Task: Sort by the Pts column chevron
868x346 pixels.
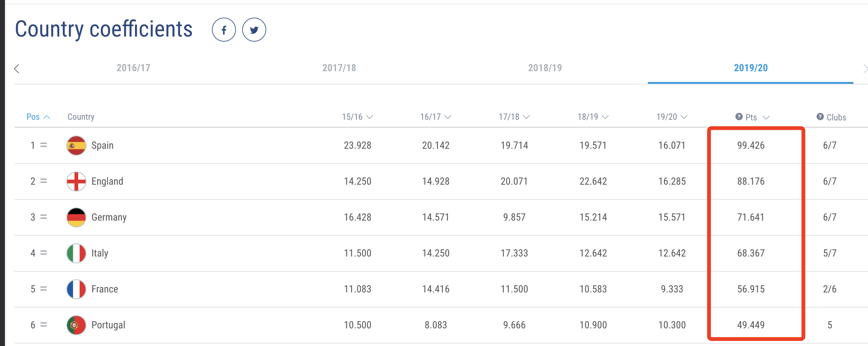Action: click(766, 118)
